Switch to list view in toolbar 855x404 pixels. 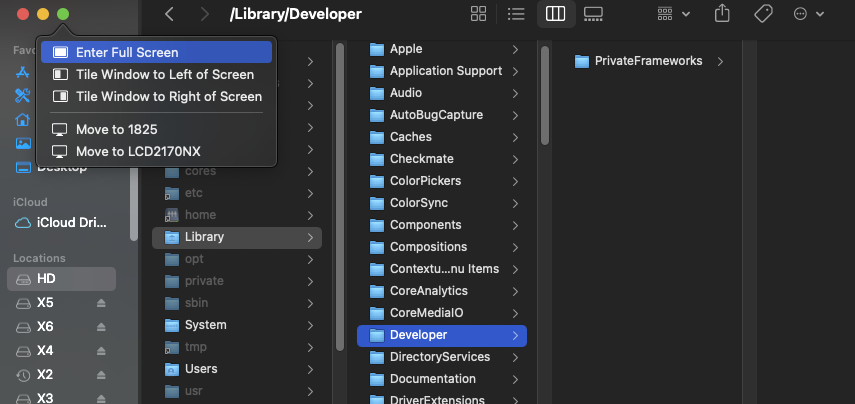(516, 14)
